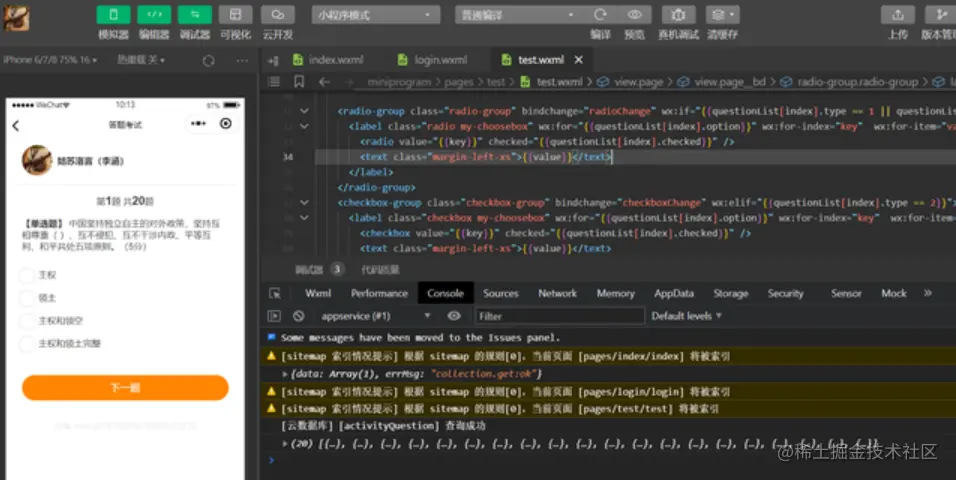The width and height of the screenshot is (956, 480).
Task: Select the radio option 主权和领土完整
Action: (27, 344)
